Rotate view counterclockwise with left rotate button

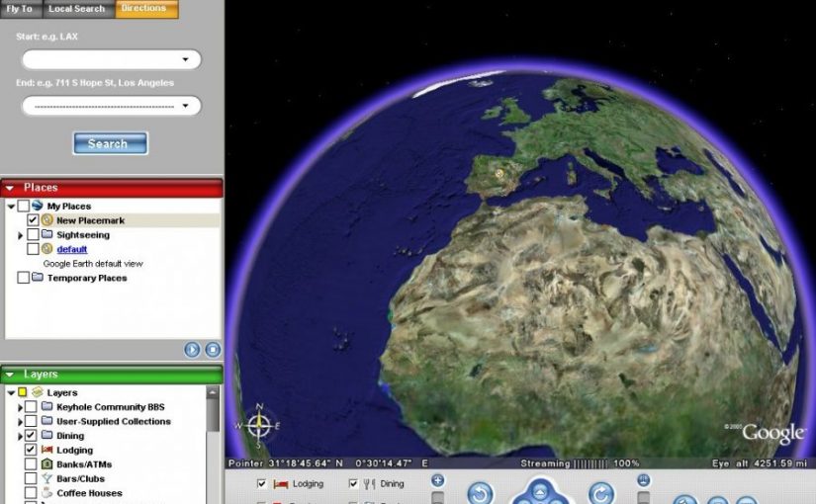coord(480,494)
